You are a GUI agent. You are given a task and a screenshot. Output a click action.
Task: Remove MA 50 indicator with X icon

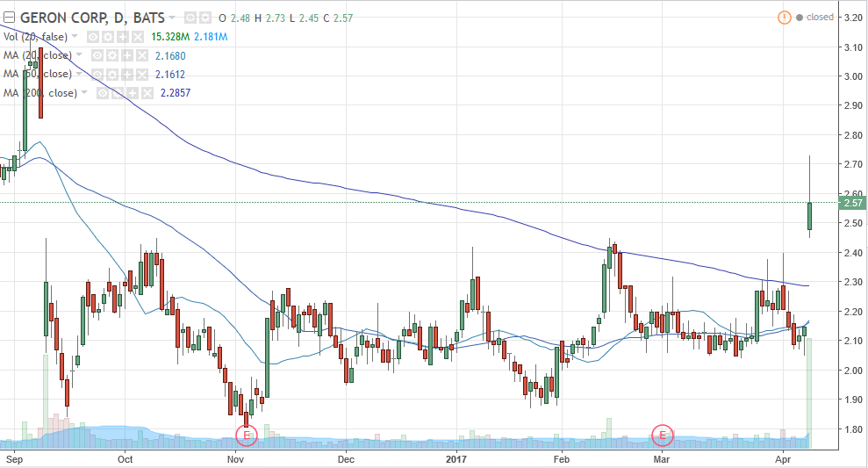coord(141,75)
